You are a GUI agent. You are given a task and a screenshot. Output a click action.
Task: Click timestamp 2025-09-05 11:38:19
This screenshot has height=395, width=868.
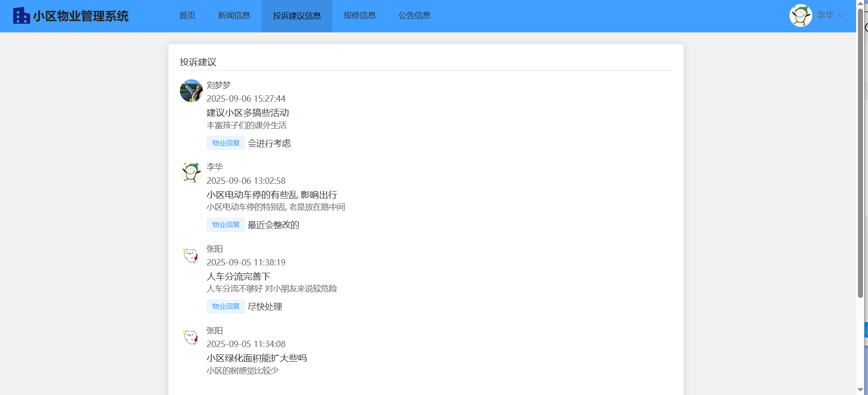click(x=246, y=262)
